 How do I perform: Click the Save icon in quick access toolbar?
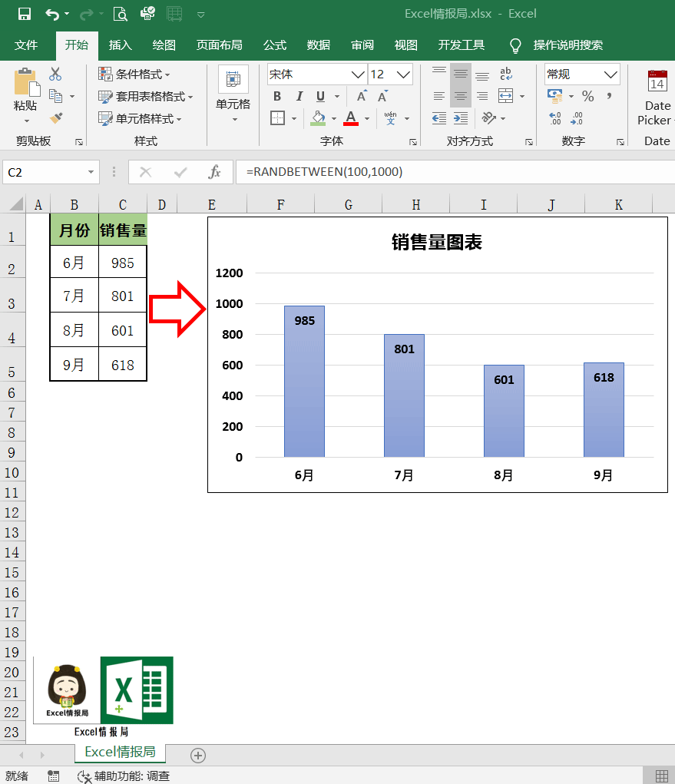point(25,14)
